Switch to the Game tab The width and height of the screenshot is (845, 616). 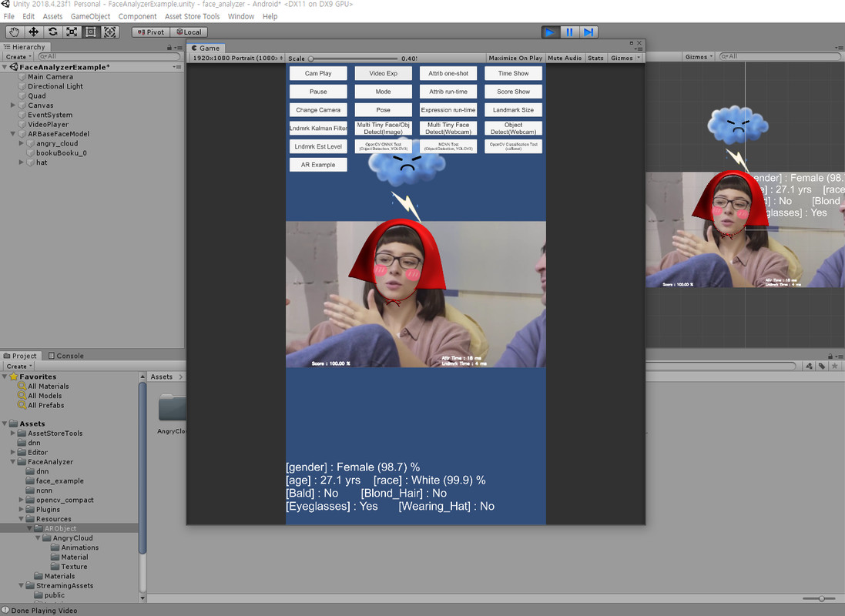click(x=206, y=48)
